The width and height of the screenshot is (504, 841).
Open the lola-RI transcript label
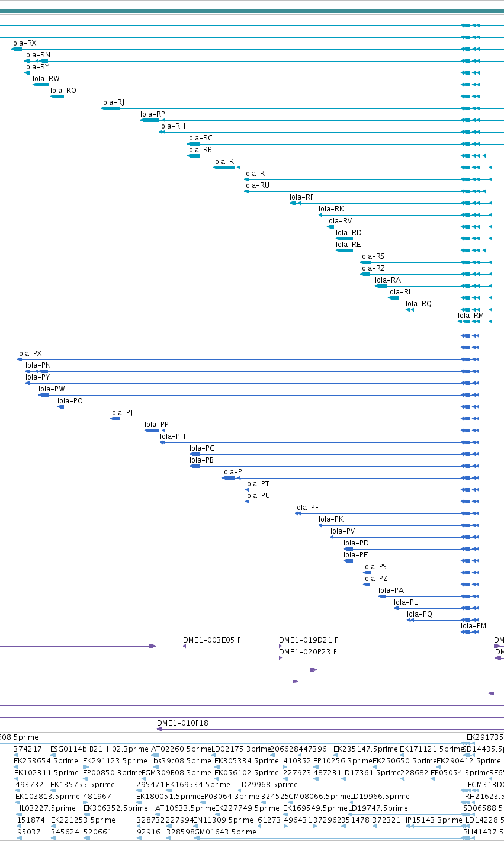click(x=224, y=162)
